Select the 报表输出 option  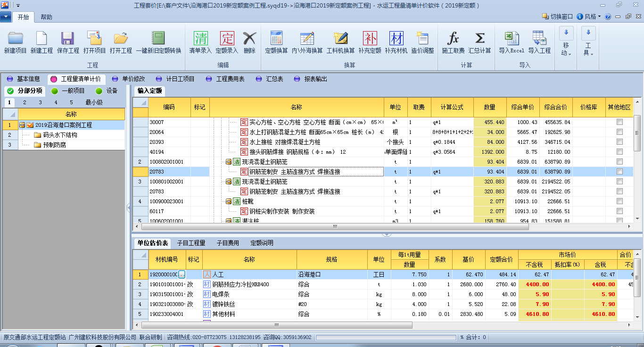(310, 79)
